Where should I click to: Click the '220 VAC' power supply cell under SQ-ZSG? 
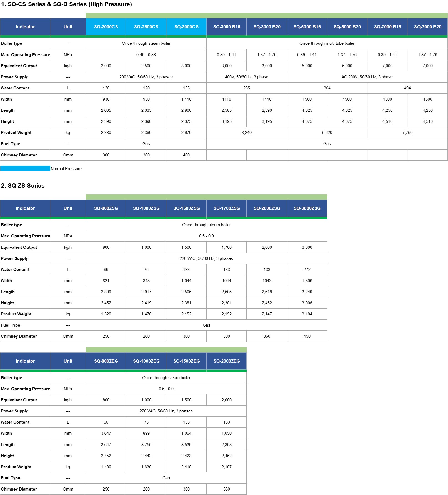[x=206, y=258]
